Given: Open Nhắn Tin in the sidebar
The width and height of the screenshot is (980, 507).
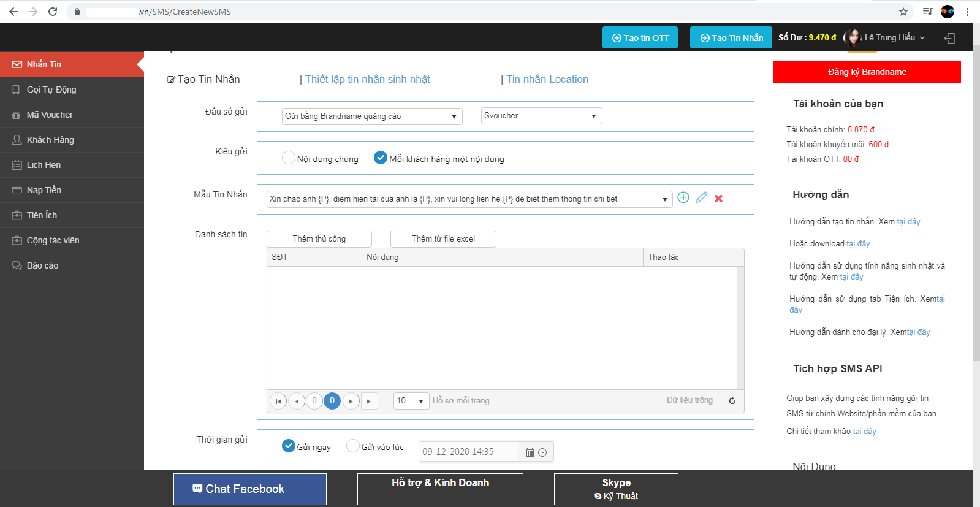Looking at the screenshot, I should coord(72,64).
